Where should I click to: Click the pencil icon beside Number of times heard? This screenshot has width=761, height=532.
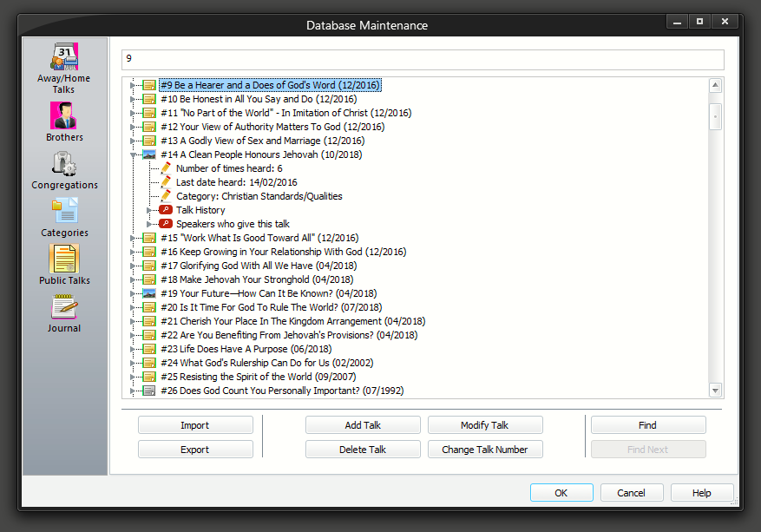click(x=166, y=168)
